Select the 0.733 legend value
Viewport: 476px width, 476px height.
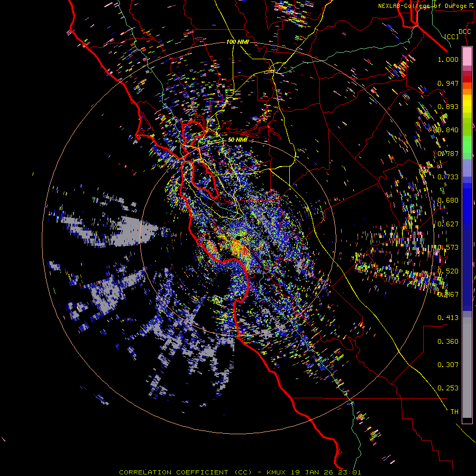[448, 177]
